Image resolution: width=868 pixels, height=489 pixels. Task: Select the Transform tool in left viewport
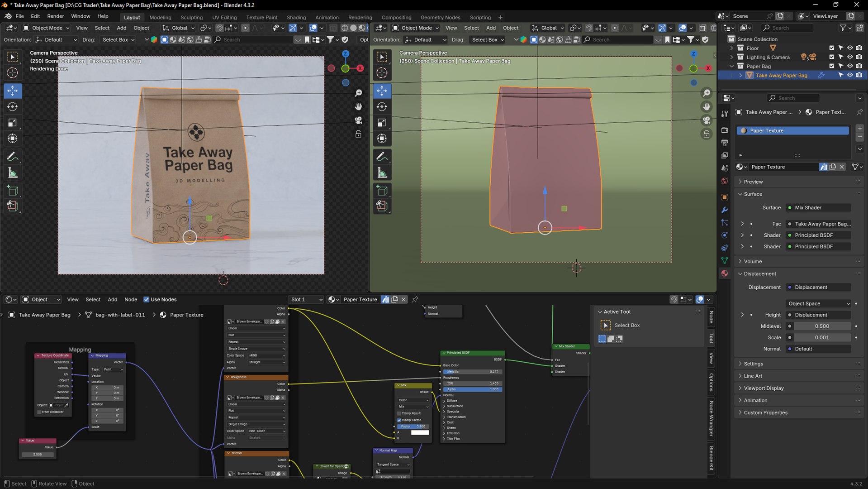[x=13, y=139]
